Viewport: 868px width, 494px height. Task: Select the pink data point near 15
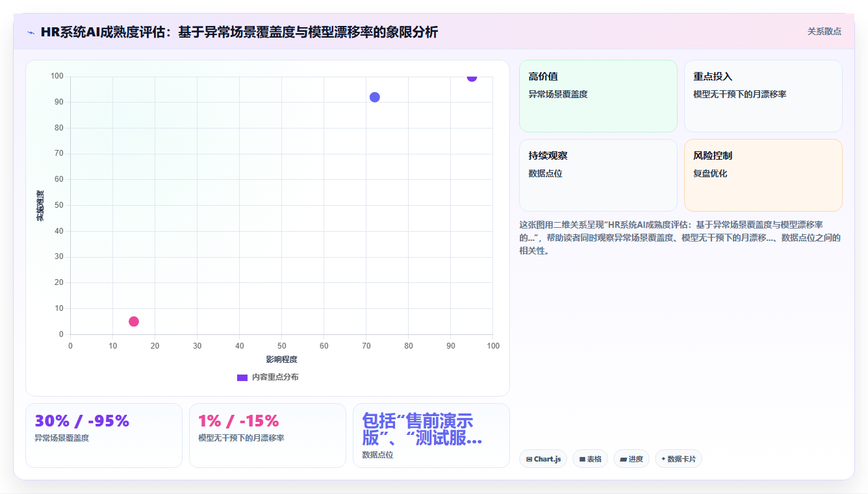pos(134,321)
